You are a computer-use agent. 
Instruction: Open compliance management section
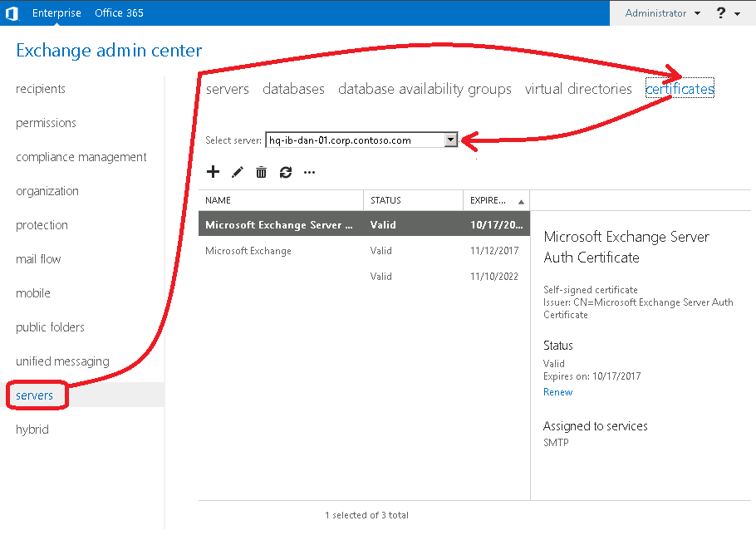(81, 157)
